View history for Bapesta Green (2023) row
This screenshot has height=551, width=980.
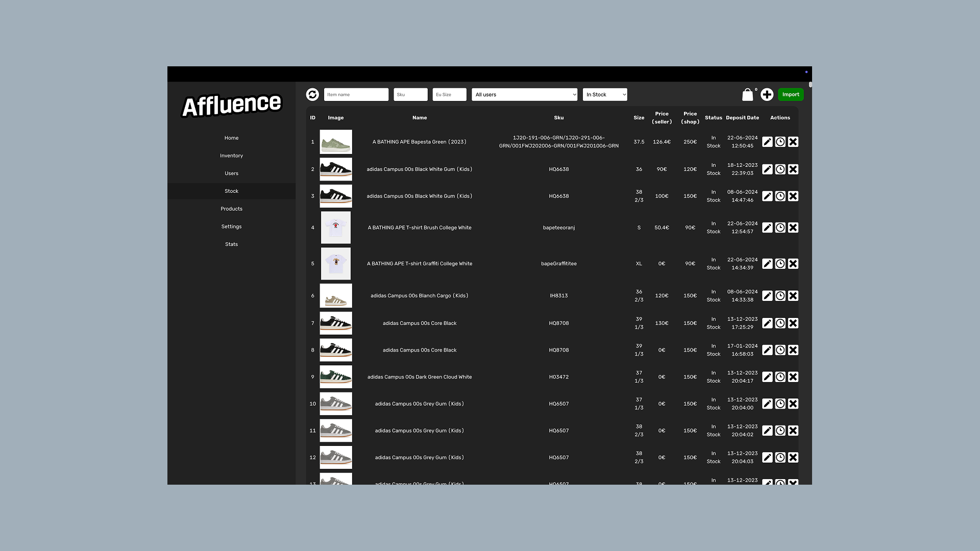(780, 142)
